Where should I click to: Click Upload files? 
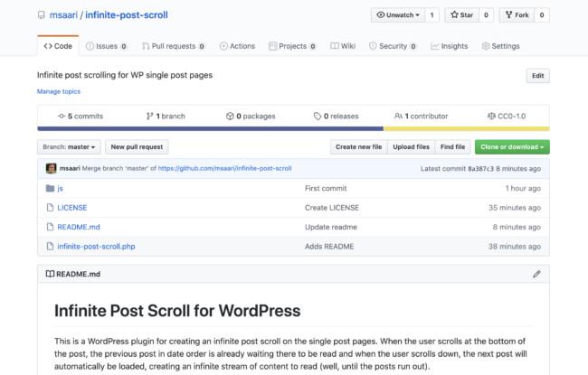coord(412,147)
